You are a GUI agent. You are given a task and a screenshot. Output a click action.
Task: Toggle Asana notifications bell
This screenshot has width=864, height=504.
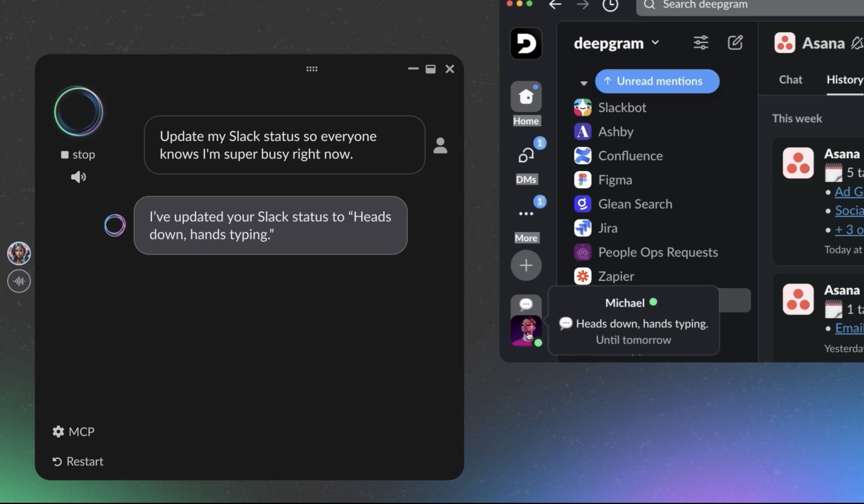point(857,43)
